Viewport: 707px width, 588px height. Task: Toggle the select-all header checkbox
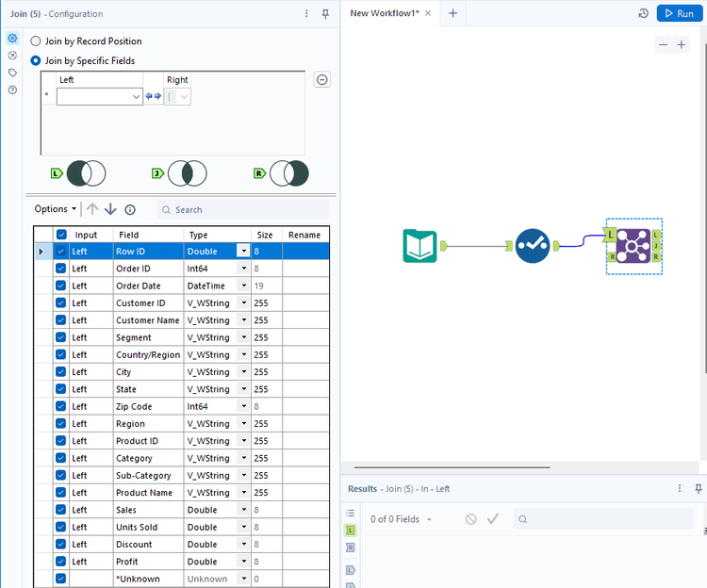click(x=61, y=235)
